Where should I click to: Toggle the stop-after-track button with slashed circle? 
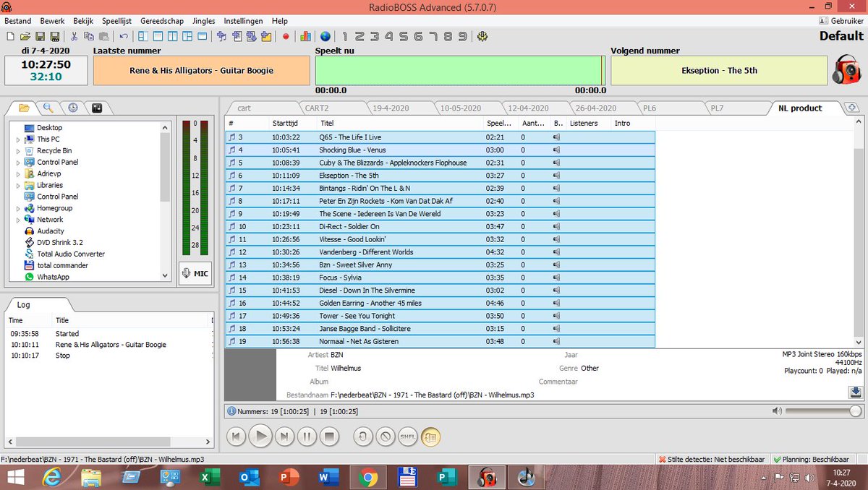point(386,437)
